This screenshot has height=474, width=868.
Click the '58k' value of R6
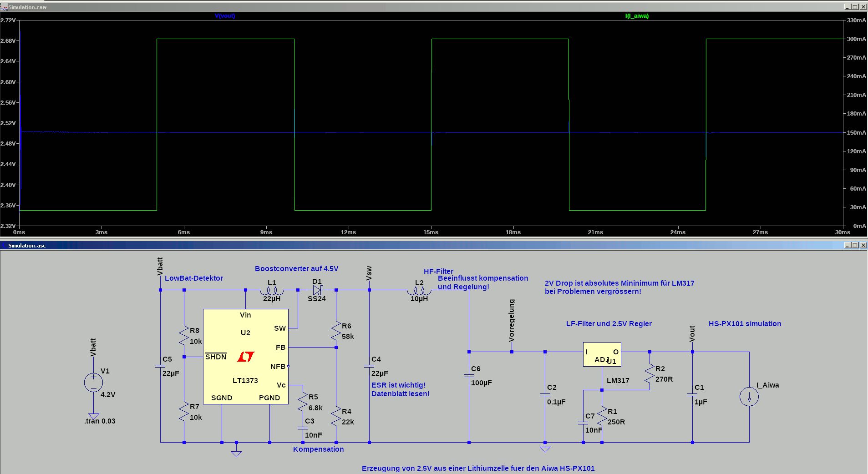click(348, 337)
